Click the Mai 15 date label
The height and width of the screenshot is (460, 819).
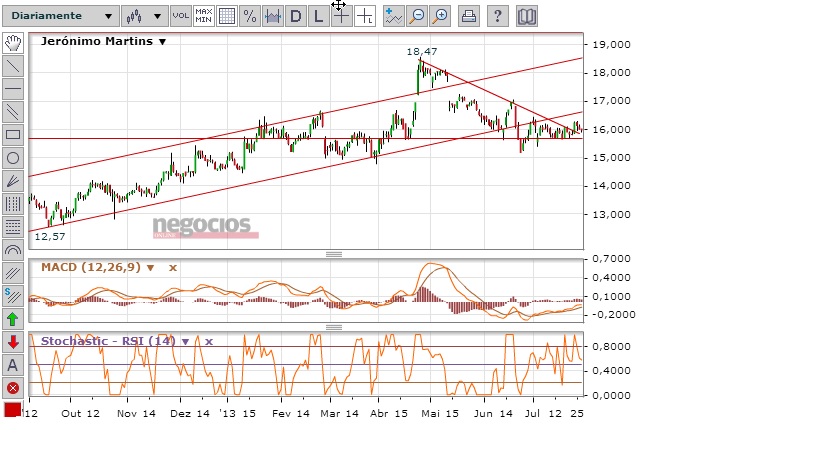pos(440,414)
